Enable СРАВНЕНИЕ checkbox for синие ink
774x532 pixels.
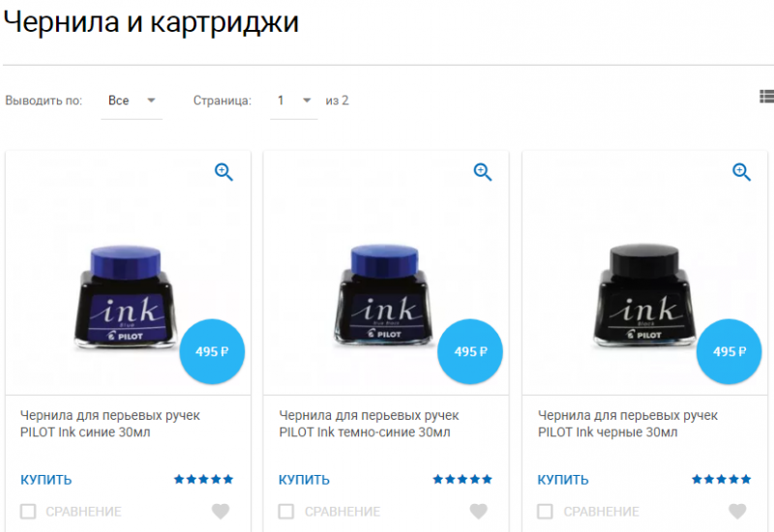pos(28,512)
